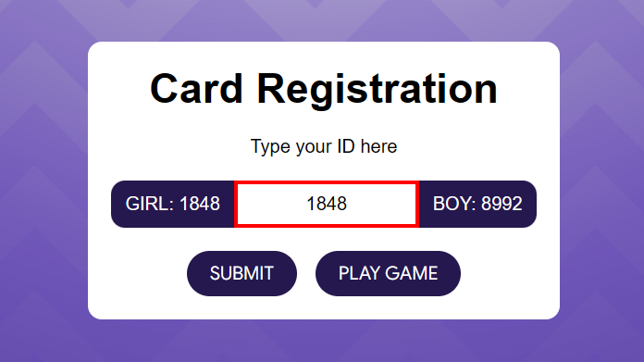The height and width of the screenshot is (362, 644).
Task: Select the GIRL: 1848 label
Action: click(x=172, y=204)
